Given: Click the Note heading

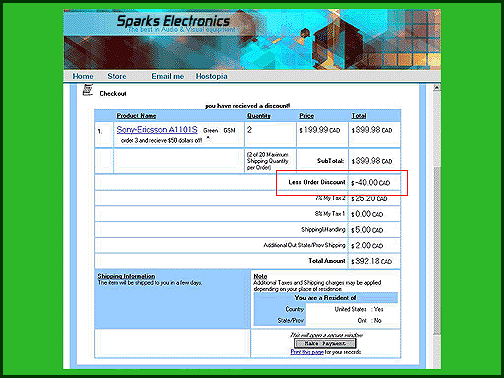Looking at the screenshot, I should [x=260, y=276].
